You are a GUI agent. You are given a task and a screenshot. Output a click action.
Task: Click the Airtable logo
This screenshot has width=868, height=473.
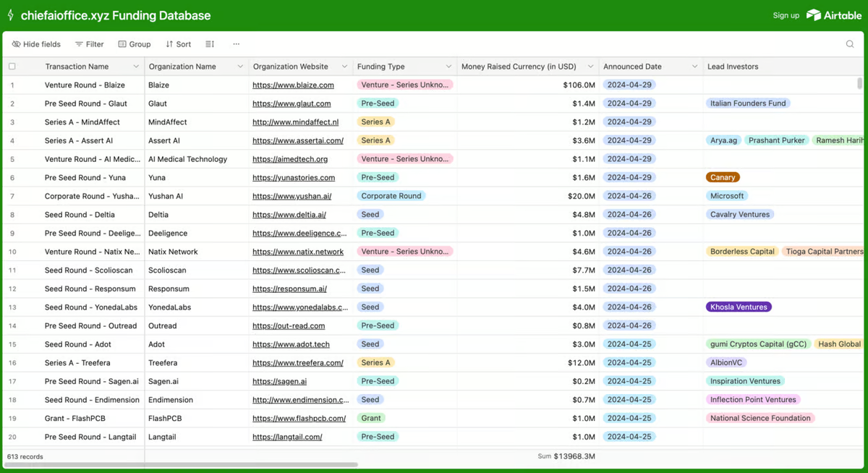pos(834,15)
